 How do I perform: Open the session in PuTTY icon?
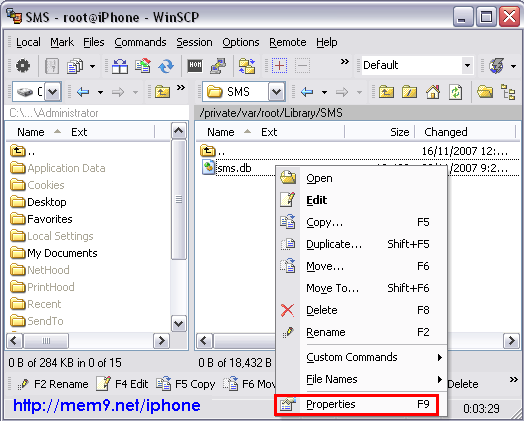point(218,66)
